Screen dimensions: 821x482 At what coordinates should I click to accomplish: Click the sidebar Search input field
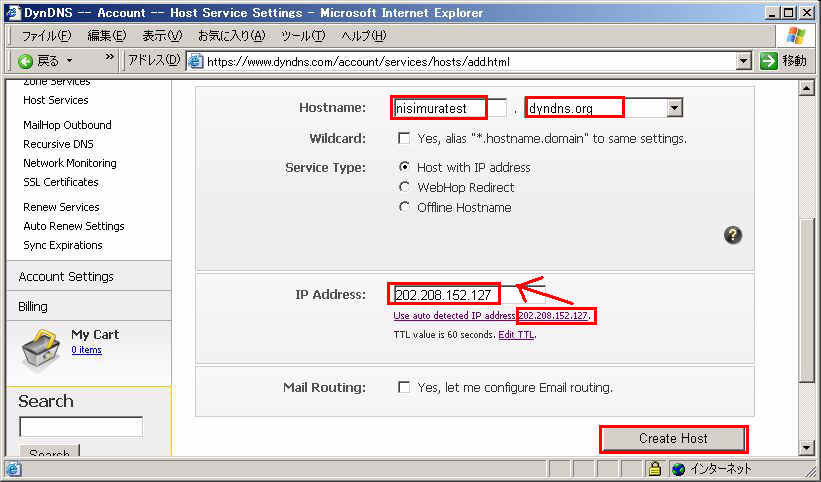click(x=81, y=427)
